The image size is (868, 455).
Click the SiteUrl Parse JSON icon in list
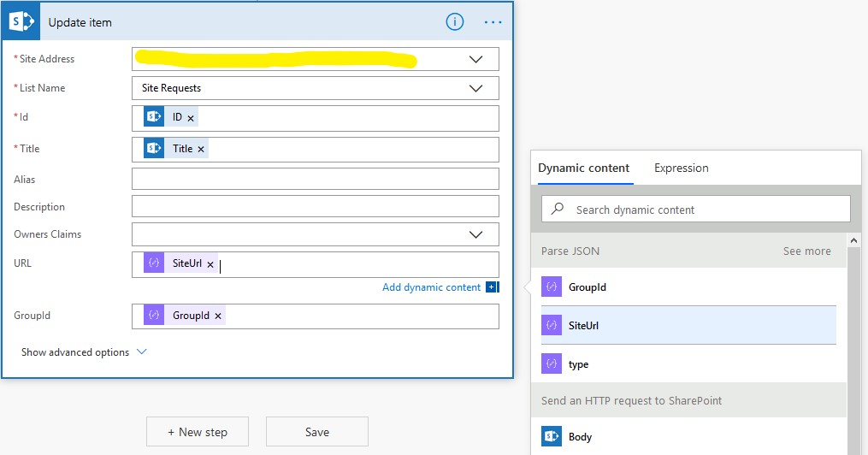(552, 326)
